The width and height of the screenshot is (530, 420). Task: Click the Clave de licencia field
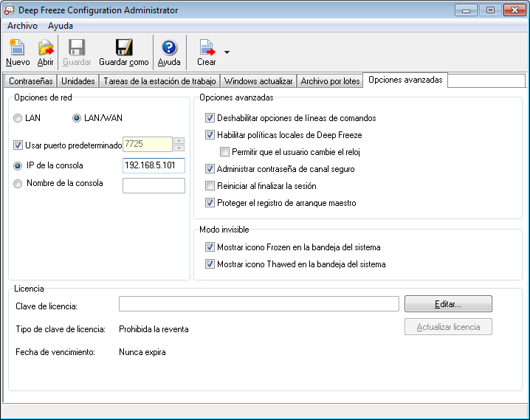pos(259,304)
